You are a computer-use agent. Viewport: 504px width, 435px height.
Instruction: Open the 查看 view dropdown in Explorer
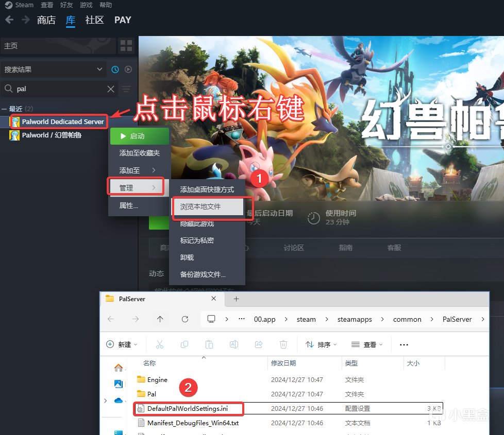click(367, 344)
